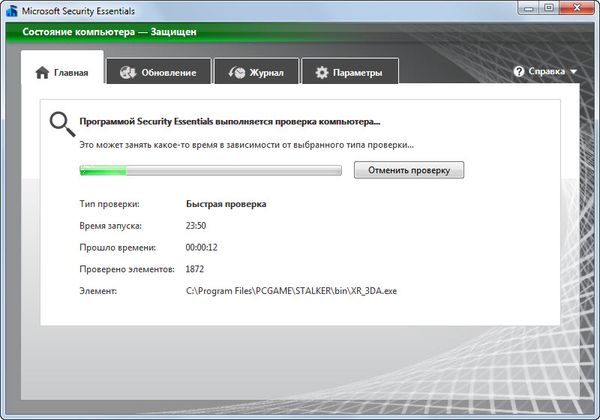Open the Параметры tab
The width and height of the screenshot is (600, 420).
click(x=350, y=72)
